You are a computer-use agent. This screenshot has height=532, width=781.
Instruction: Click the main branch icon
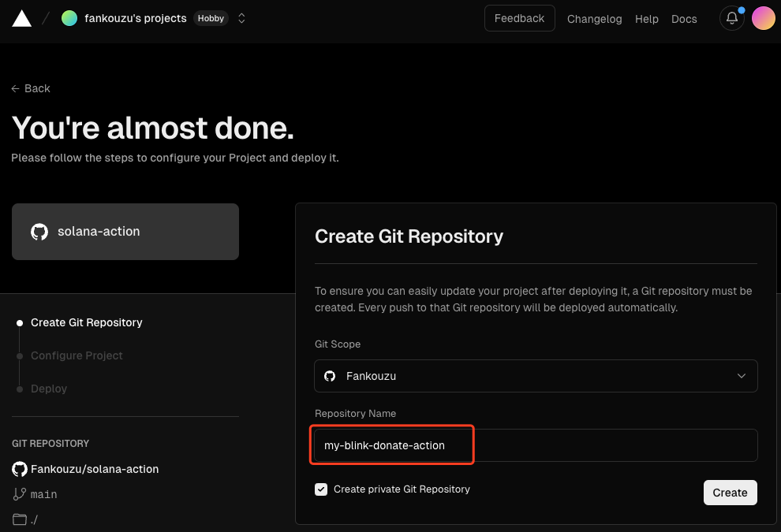(x=20, y=494)
